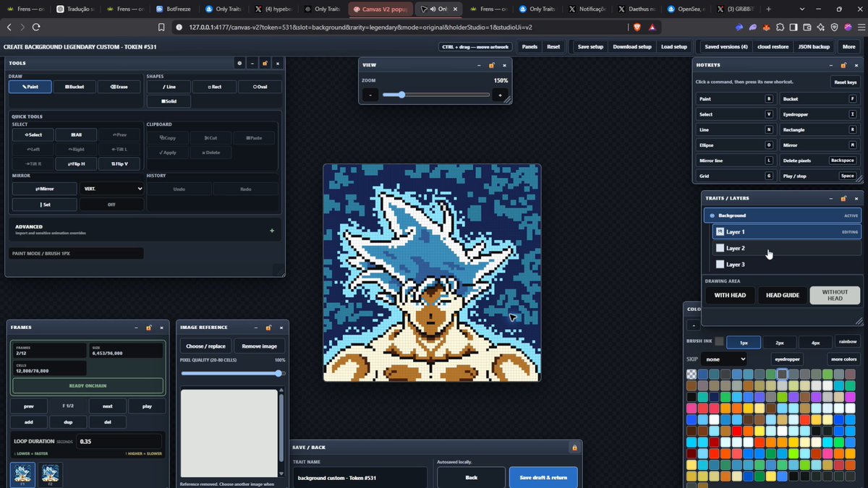Toggle the Layer 2 visibility box
868x488 pixels.
(720, 248)
